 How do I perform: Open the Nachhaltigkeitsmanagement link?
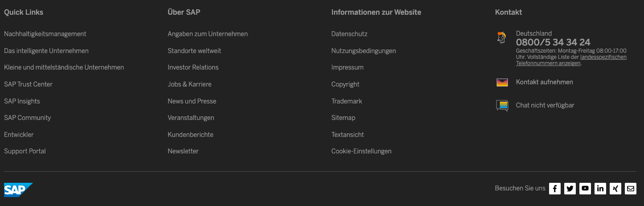(x=45, y=34)
